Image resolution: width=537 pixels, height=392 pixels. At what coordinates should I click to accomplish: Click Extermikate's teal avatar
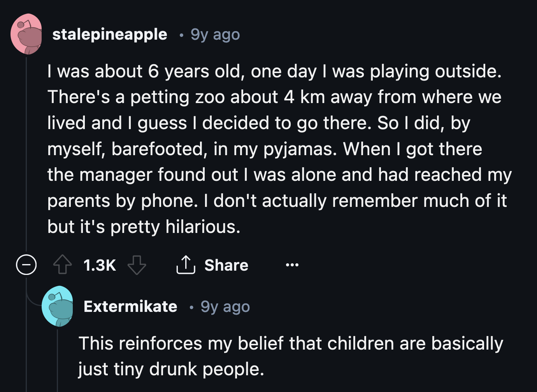pyautogui.click(x=58, y=306)
